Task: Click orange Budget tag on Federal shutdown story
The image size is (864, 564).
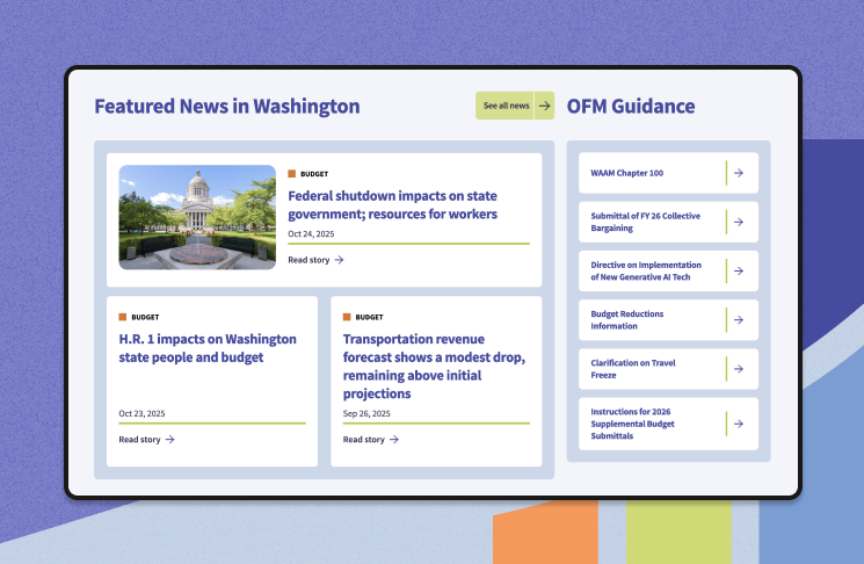Action: pyautogui.click(x=308, y=174)
